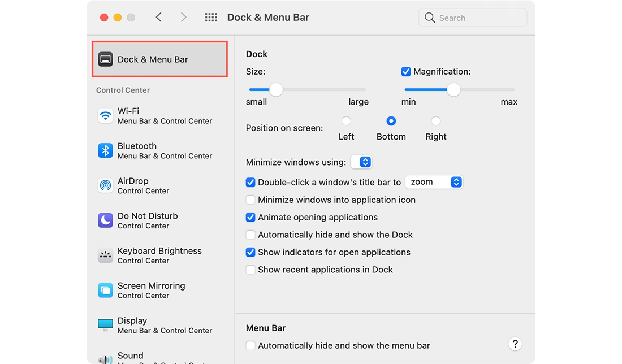The height and width of the screenshot is (364, 622).
Task: Click the Dock Size slider handle
Action: [275, 89]
